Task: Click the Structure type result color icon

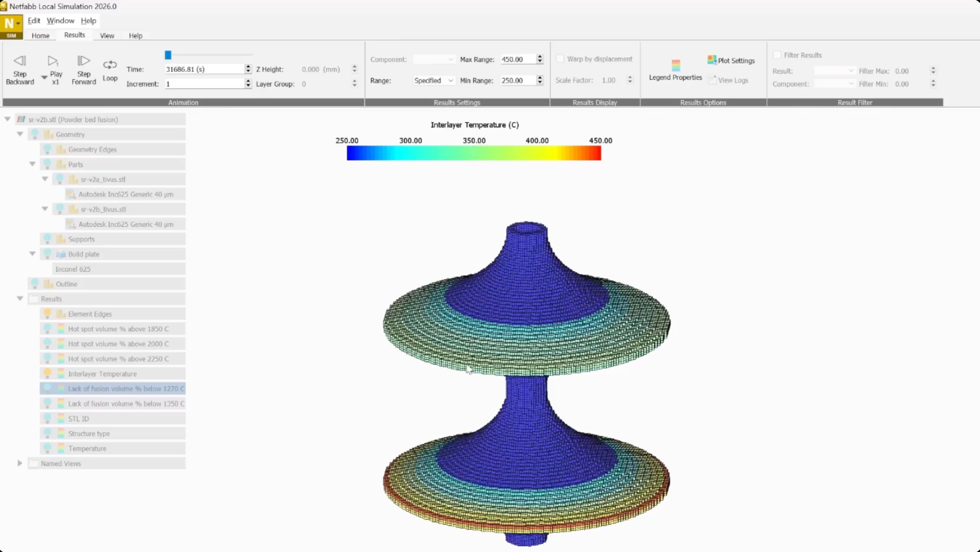Action: pyautogui.click(x=61, y=434)
